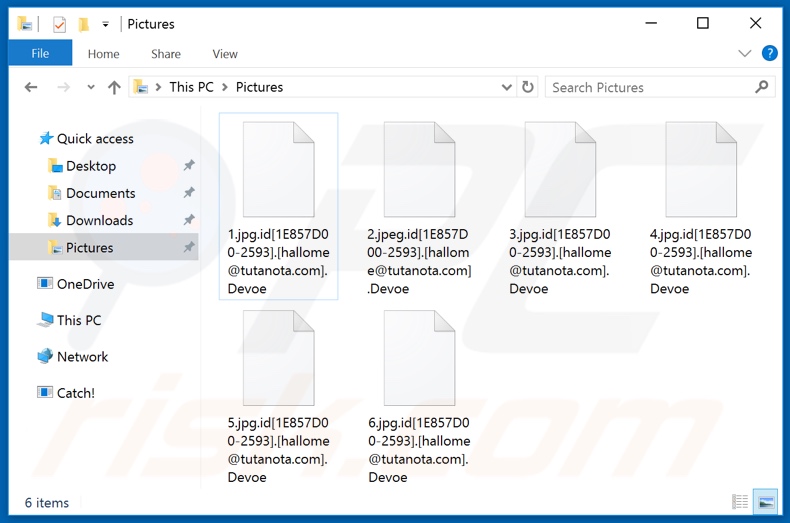Go up one folder level
790x523 pixels.
point(114,88)
